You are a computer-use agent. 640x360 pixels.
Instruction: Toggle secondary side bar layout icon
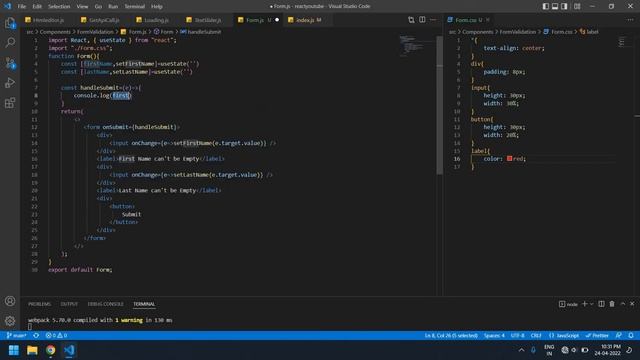click(x=564, y=6)
